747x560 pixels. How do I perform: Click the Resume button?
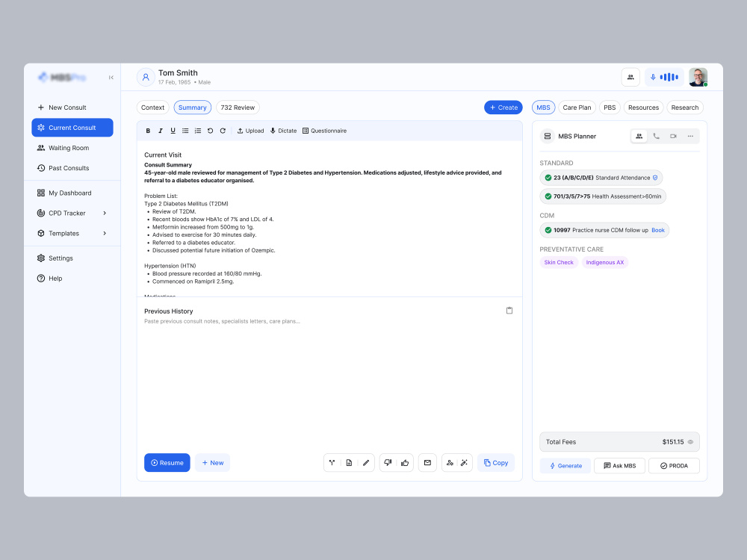point(167,463)
